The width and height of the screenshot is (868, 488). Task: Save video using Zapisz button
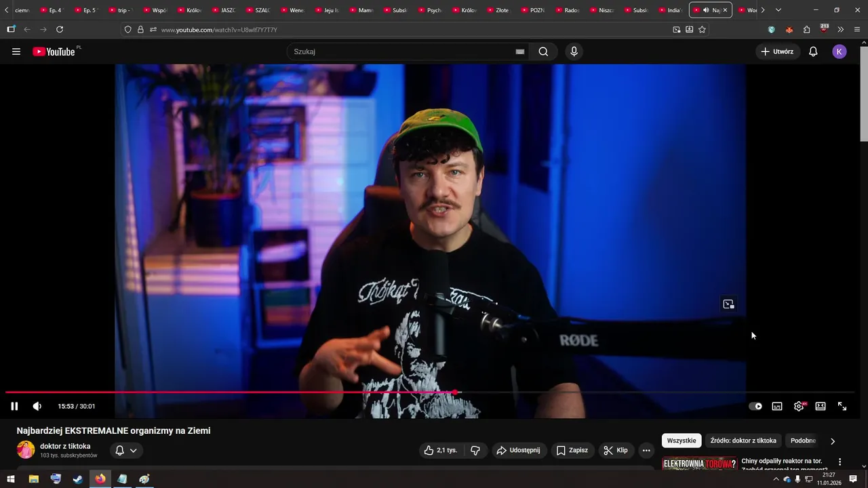click(572, 450)
